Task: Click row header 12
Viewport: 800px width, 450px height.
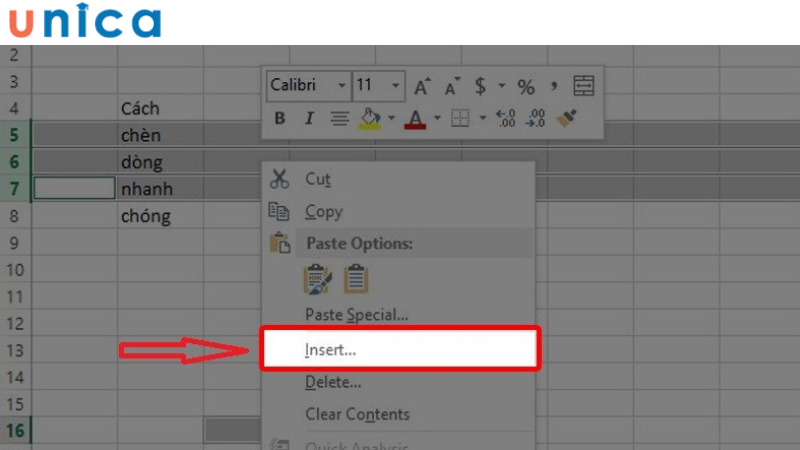Action: pyautogui.click(x=15, y=323)
